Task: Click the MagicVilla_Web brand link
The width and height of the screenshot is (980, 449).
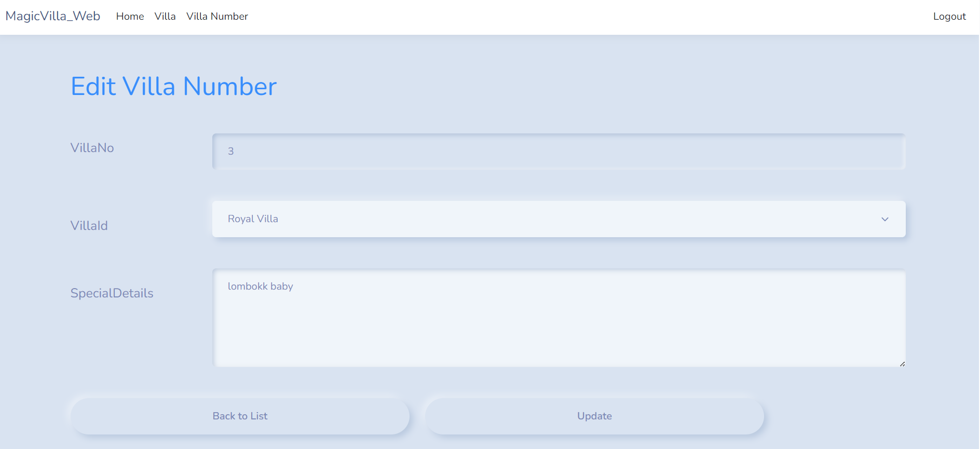Action: pyautogui.click(x=53, y=16)
